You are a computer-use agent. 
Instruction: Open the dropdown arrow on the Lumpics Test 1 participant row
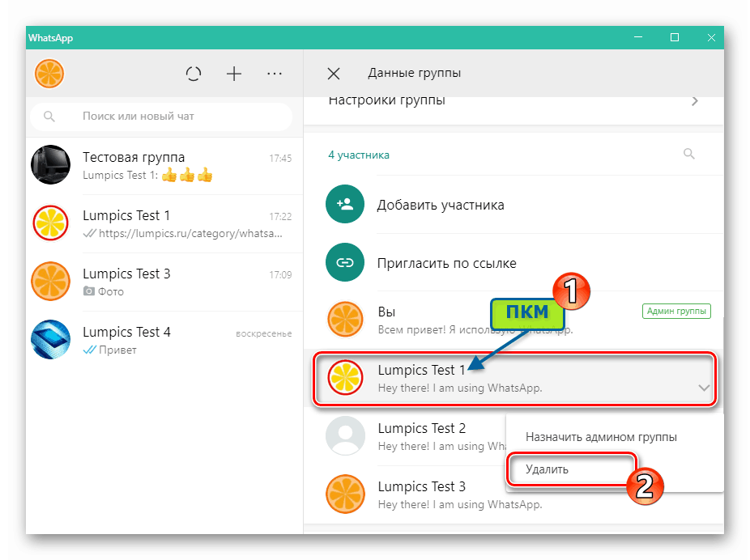point(704,388)
